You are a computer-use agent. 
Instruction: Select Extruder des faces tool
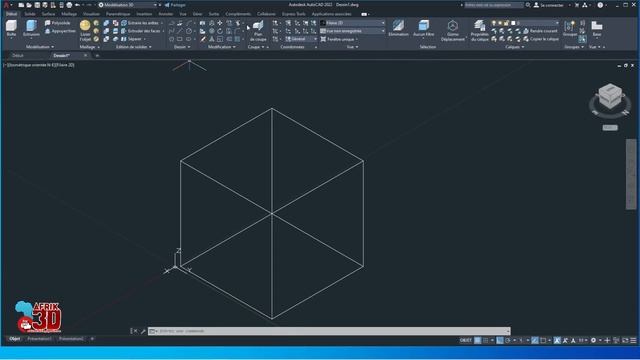click(140, 31)
